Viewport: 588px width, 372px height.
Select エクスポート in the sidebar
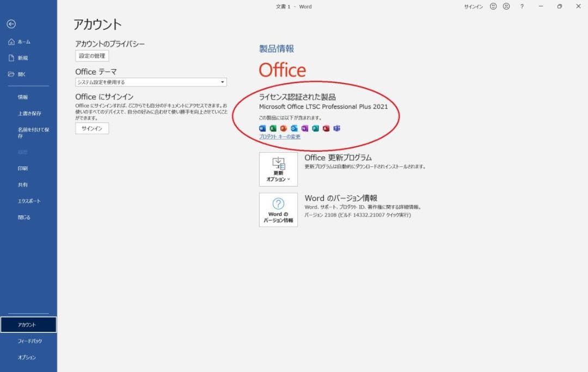pos(29,201)
